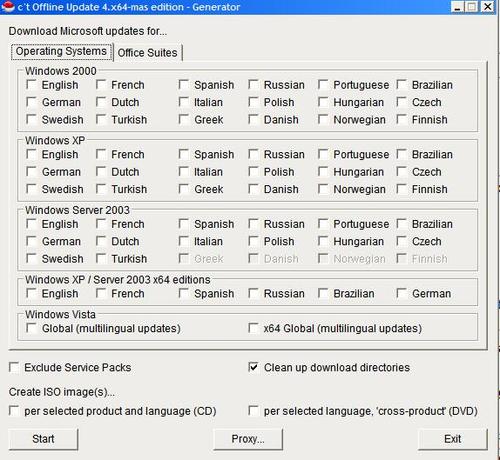The height and width of the screenshot is (460, 500).
Task: Check Brazilian under XP / Server 2003 x64
Action: [323, 293]
